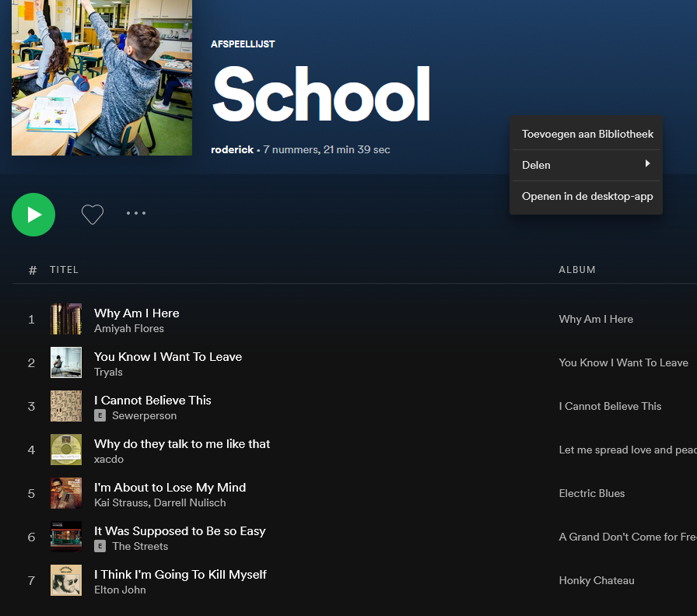Open artist The Streets
Image resolution: width=697 pixels, height=616 pixels.
pyautogui.click(x=140, y=546)
